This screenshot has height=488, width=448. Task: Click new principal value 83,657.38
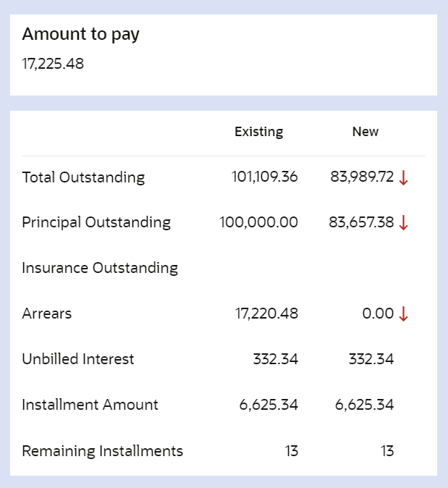361,222
